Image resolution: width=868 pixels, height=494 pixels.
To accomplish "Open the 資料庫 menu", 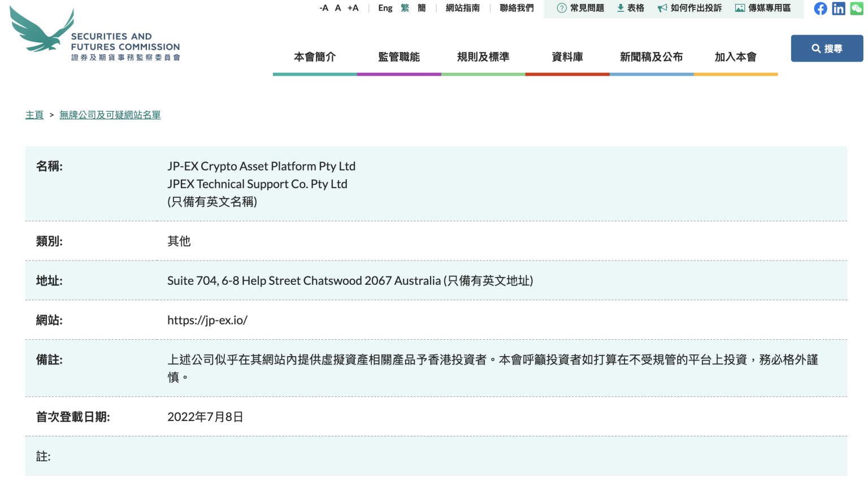I will point(567,57).
